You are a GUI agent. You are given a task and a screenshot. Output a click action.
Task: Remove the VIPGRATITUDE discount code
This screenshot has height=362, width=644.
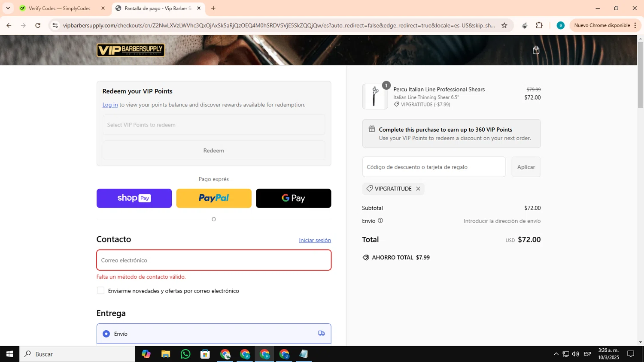tap(418, 189)
